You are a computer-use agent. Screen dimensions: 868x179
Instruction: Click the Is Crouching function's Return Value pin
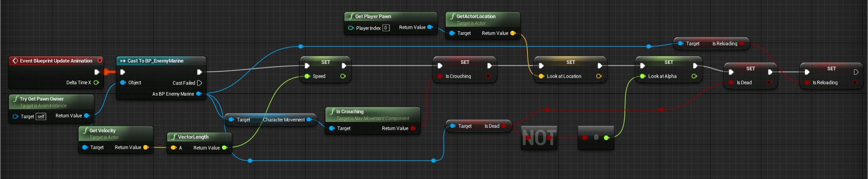[413, 128]
